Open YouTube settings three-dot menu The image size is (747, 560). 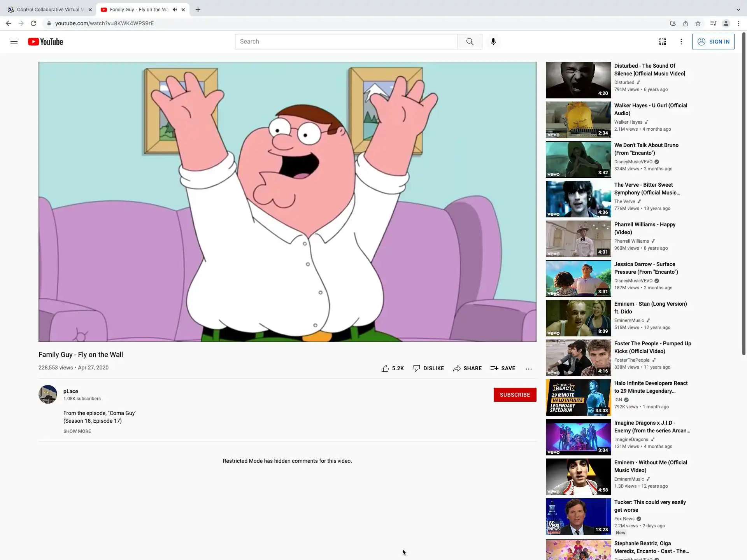[681, 42]
